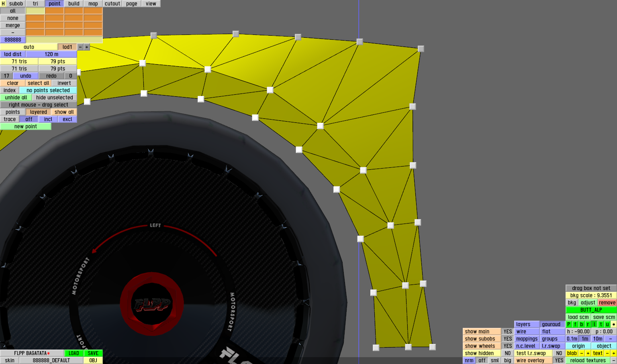Switch to underside view with u button

(x=607, y=324)
